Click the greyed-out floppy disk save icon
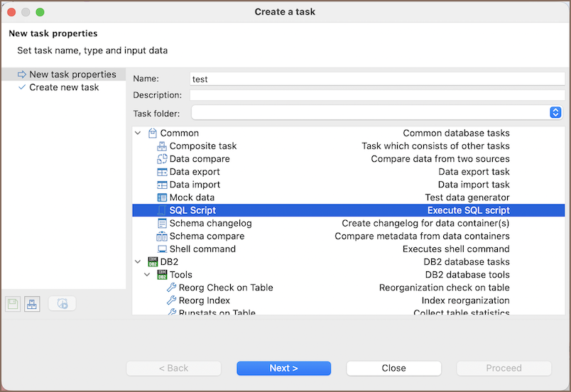This screenshot has height=392, width=571. pyautogui.click(x=13, y=304)
